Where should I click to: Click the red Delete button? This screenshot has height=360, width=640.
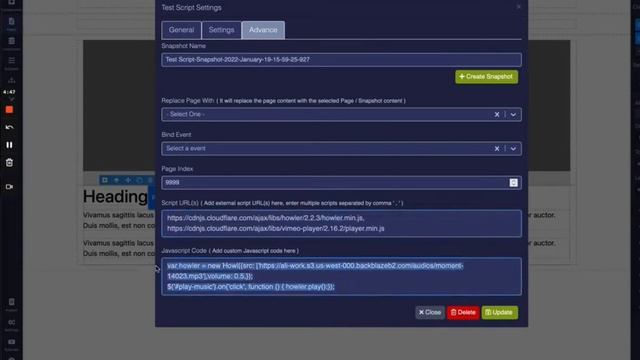[463, 313]
